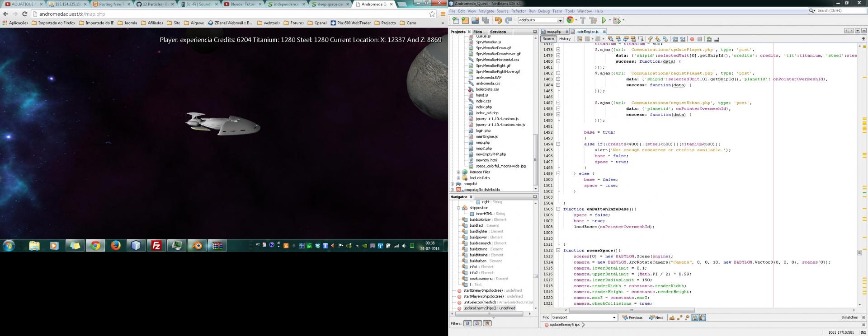Click Build Project hammer icon
The height and width of the screenshot is (336, 868).
583,20
